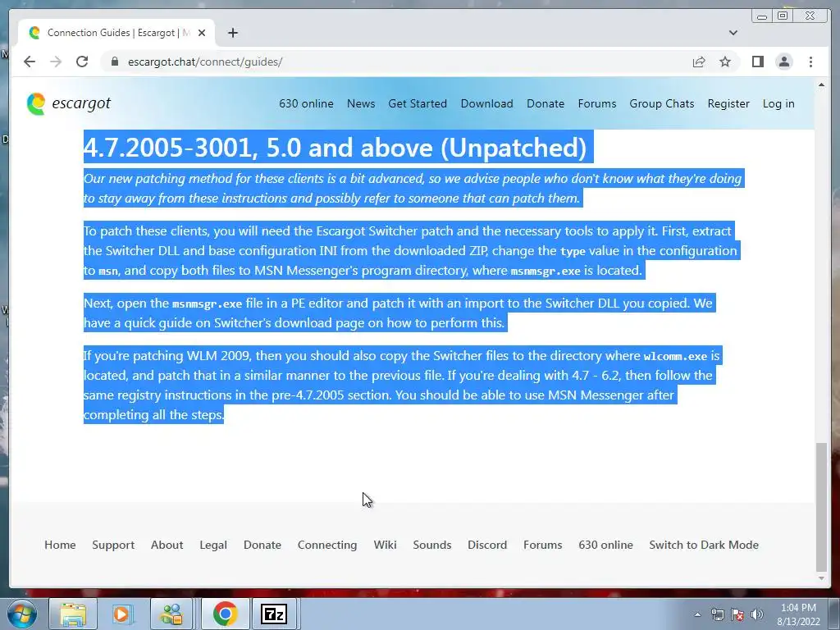The height and width of the screenshot is (630, 840).
Task: Click Forums footer link
Action: 542,545
